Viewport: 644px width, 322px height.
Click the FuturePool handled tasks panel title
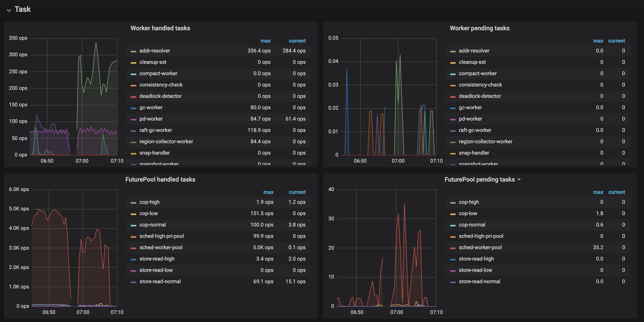pyautogui.click(x=160, y=179)
